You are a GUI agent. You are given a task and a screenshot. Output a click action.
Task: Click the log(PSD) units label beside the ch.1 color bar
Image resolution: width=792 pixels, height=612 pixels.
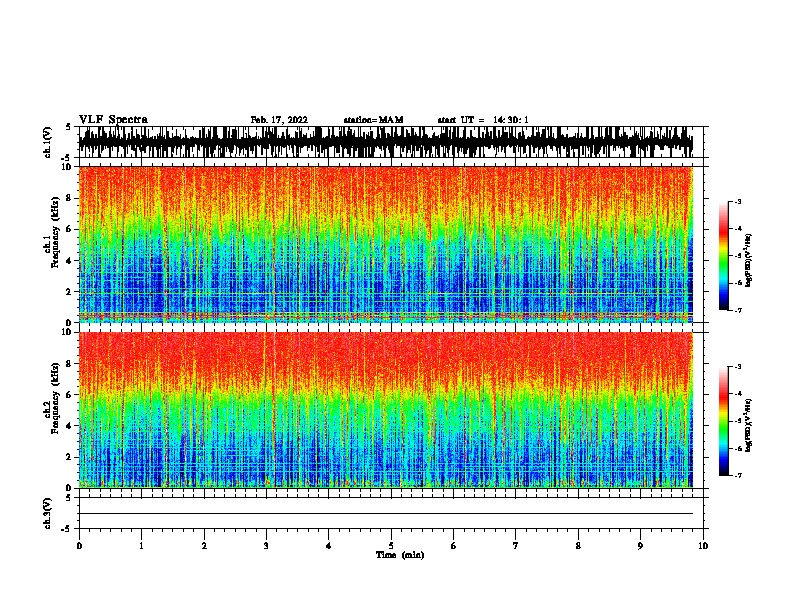749,260
